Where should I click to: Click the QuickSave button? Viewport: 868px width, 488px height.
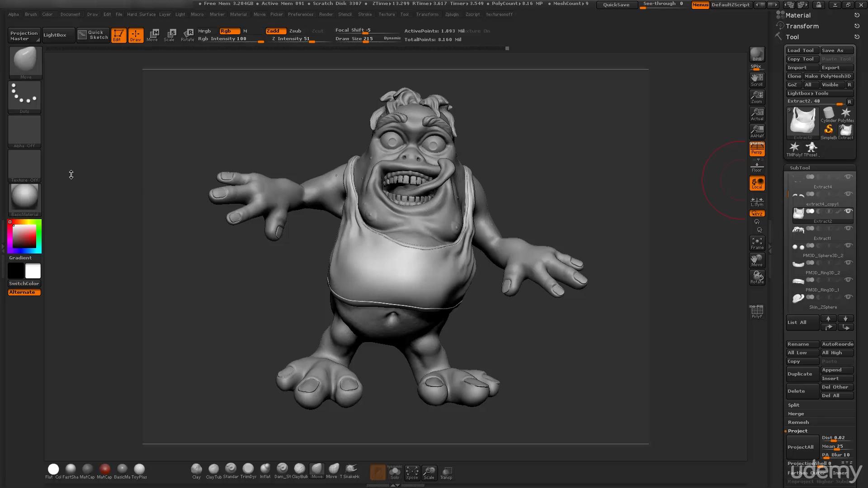[x=616, y=5]
